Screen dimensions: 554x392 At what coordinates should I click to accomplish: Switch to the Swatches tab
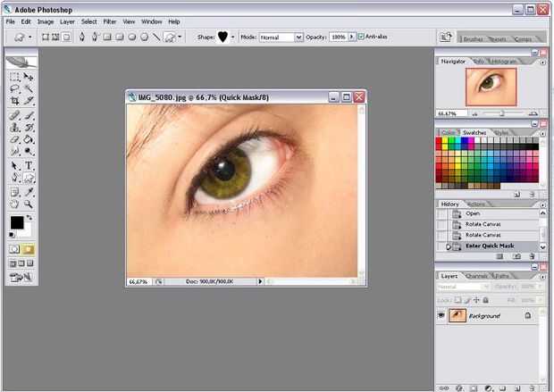474,132
